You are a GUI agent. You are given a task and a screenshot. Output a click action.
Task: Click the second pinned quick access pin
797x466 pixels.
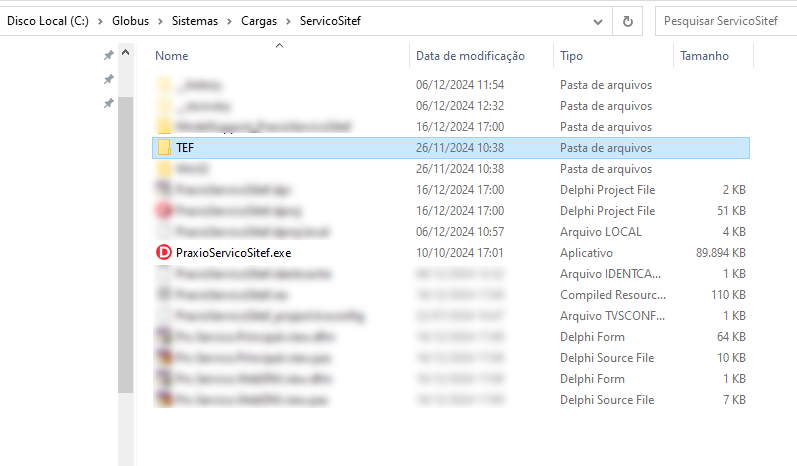(109, 79)
